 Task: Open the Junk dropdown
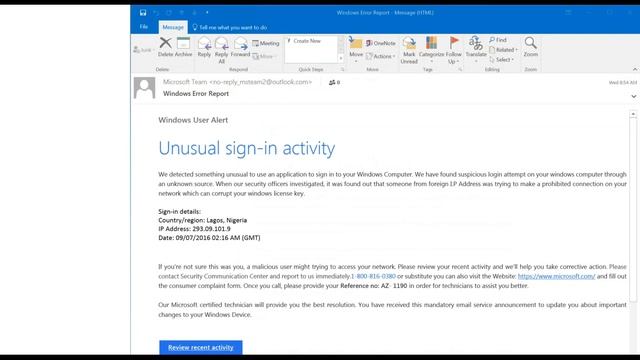[144, 50]
